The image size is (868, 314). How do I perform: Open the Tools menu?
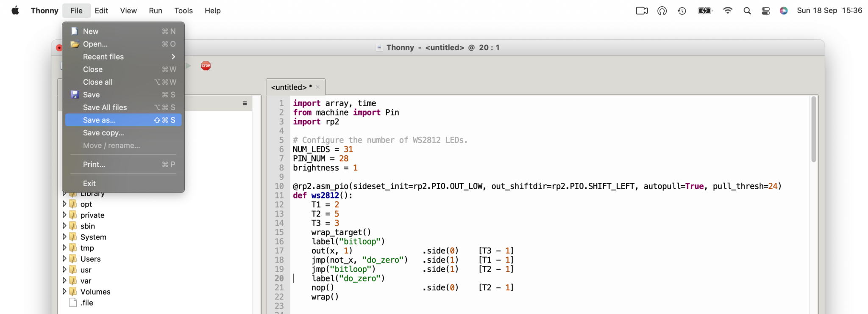coord(183,11)
